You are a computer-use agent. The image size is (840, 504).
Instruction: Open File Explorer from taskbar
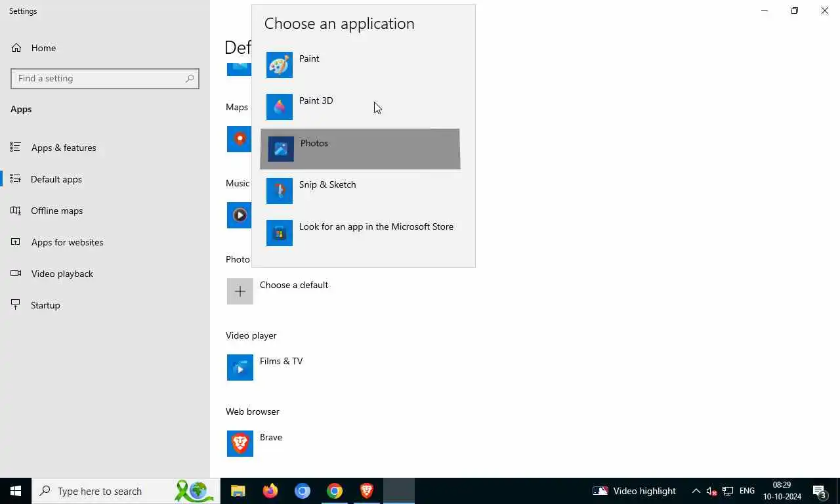click(238, 491)
